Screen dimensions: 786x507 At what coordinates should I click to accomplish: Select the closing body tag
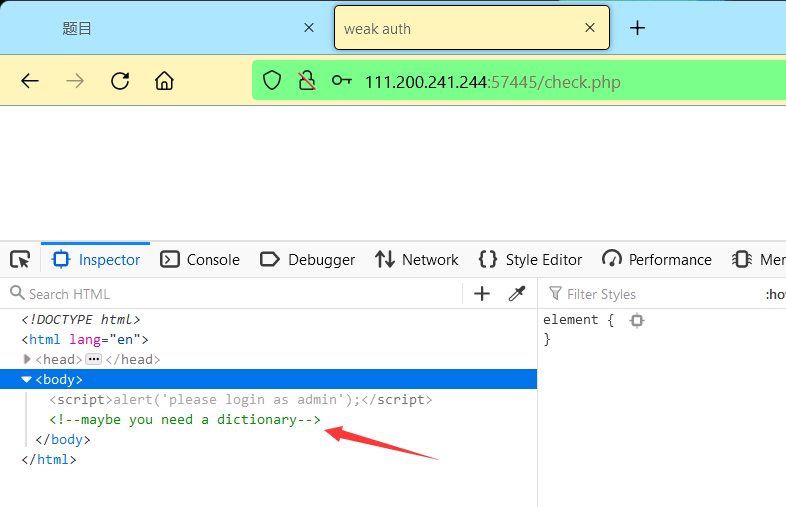point(63,440)
